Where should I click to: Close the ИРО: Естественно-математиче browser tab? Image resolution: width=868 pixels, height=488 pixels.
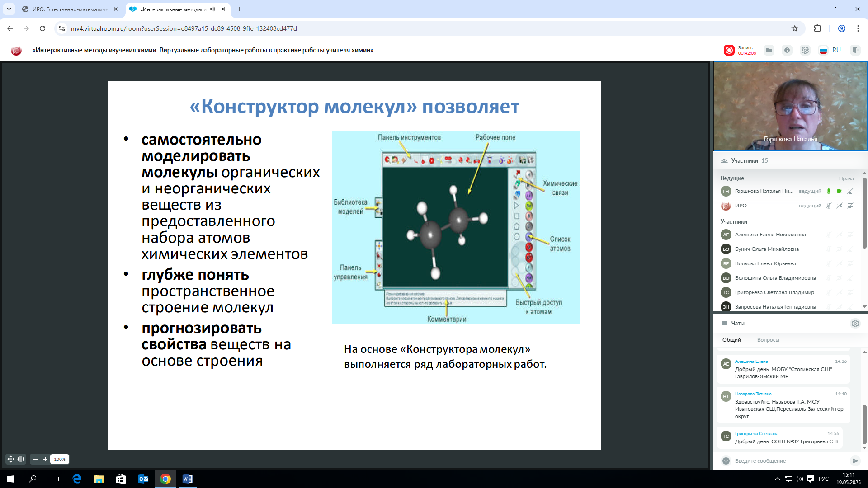[x=116, y=9]
